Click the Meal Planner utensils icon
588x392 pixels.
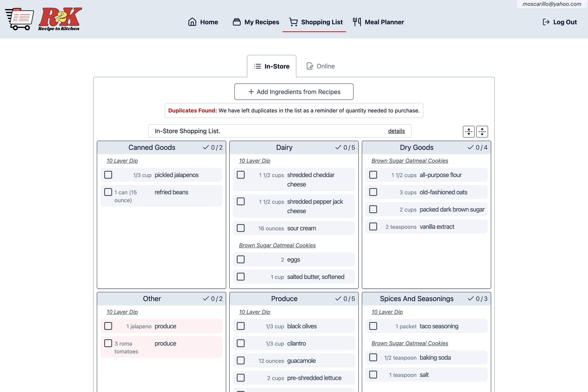click(357, 22)
